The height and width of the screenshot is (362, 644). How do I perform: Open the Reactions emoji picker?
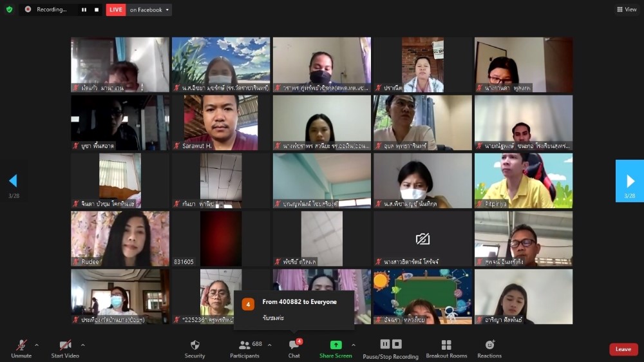(x=489, y=348)
